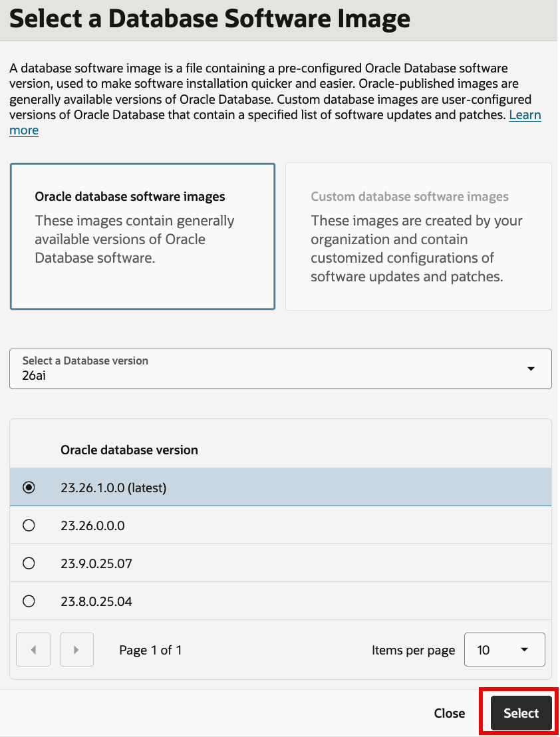
Task: Pick the 23.9.0.25.07 radio button
Action: pyautogui.click(x=29, y=563)
